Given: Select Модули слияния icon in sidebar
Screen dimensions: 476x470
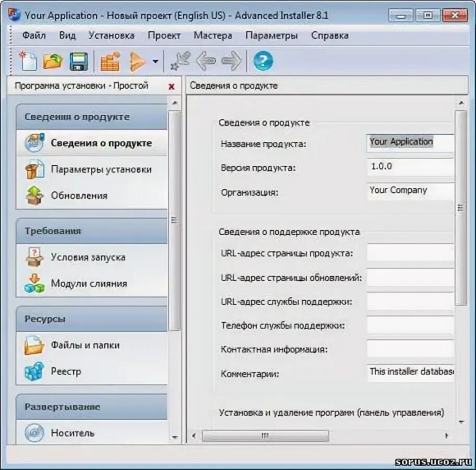Looking at the screenshot, I should point(34,284).
